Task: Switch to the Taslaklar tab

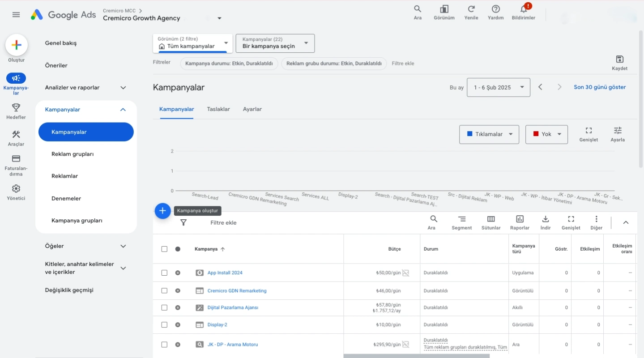Action: pyautogui.click(x=218, y=109)
